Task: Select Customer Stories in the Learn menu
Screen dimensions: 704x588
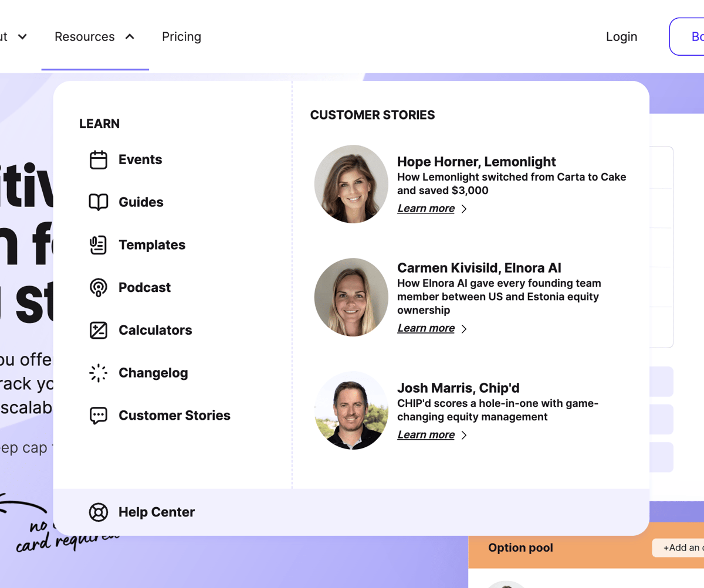Action: point(174,415)
